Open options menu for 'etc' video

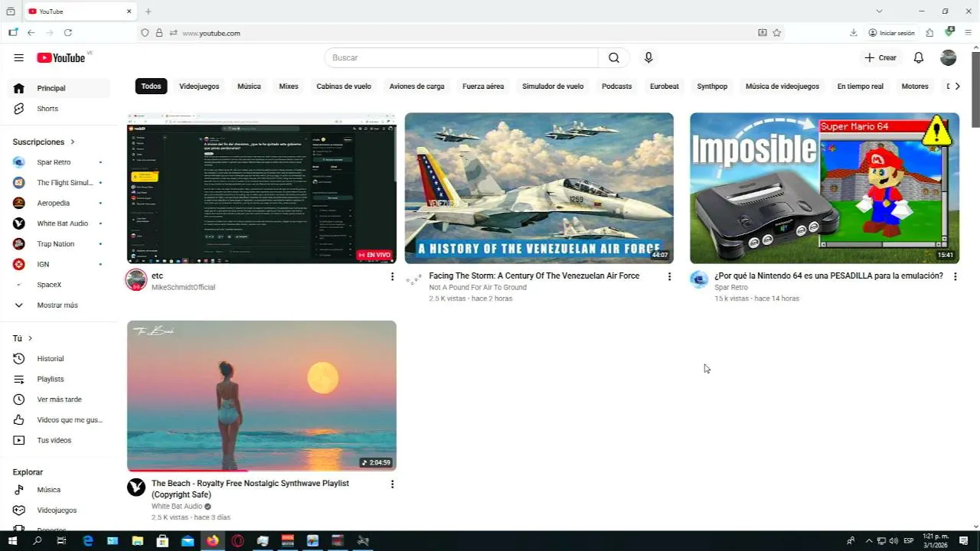pyautogui.click(x=392, y=276)
